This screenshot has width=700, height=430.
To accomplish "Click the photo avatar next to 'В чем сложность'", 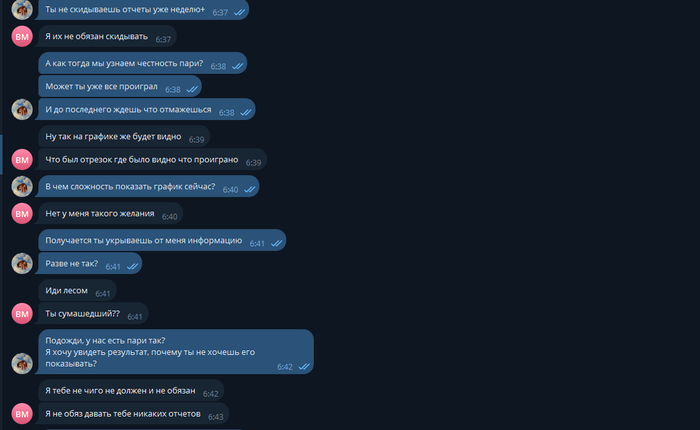I will [x=22, y=186].
